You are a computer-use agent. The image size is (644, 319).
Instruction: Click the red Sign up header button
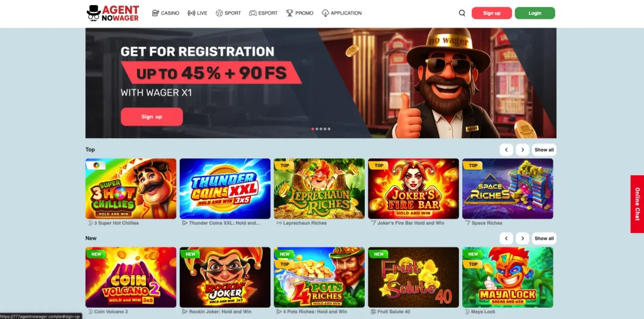[x=492, y=13]
